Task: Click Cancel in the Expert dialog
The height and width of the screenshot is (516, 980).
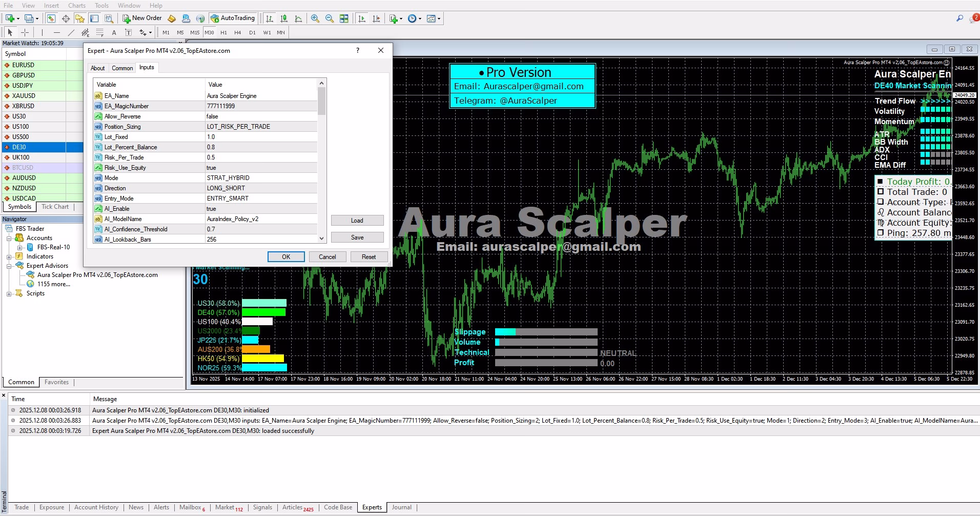Action: click(328, 257)
